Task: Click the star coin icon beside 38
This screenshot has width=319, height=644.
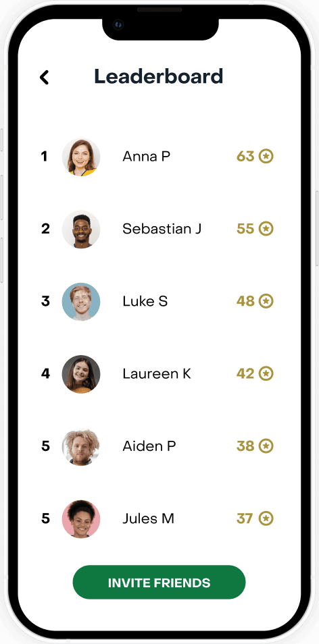Action: (266, 446)
